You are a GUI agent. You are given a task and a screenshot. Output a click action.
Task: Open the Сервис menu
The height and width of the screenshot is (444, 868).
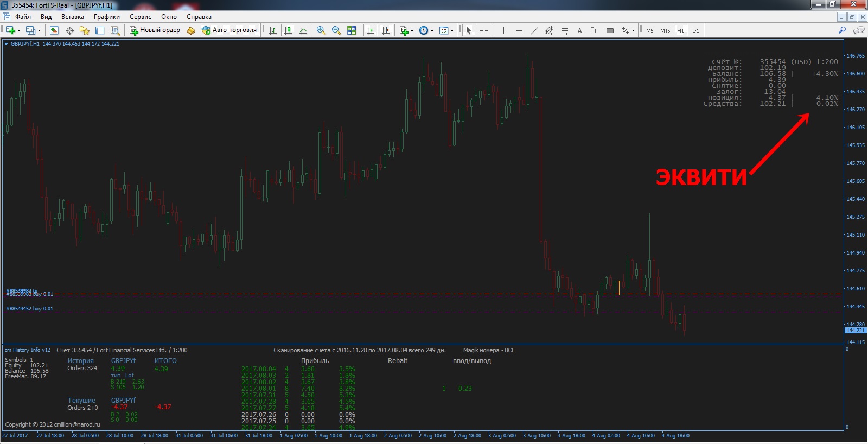(x=140, y=17)
